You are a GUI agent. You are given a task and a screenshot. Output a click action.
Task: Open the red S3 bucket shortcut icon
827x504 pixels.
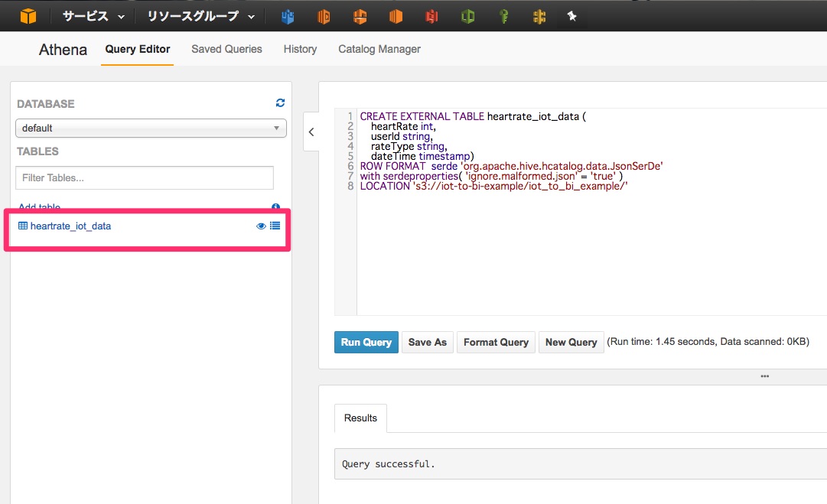point(431,17)
